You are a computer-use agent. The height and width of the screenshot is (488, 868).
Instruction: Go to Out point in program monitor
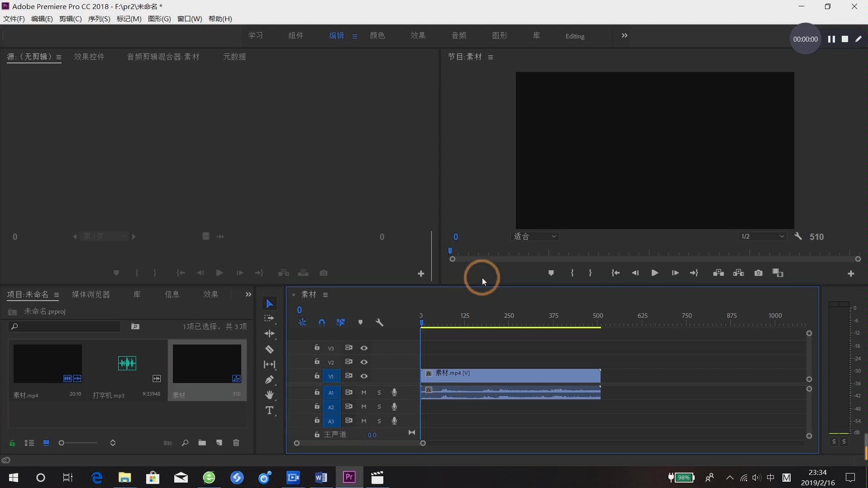pyautogui.click(x=694, y=273)
